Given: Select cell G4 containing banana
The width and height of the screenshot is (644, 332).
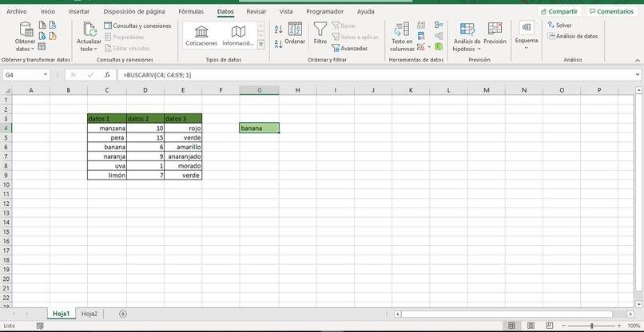Looking at the screenshot, I should coord(259,128).
